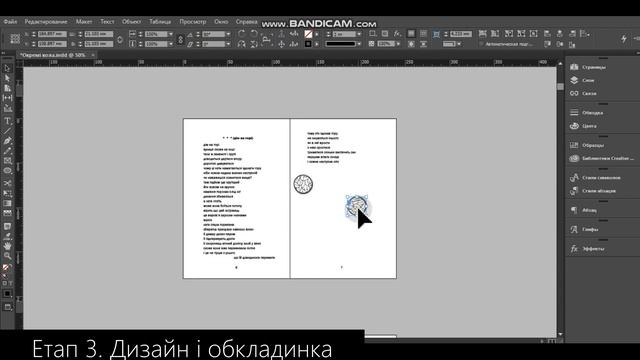Screen dimensions: 640x360
Task: Click the flip horizontal icon
Action: pos(241,44)
